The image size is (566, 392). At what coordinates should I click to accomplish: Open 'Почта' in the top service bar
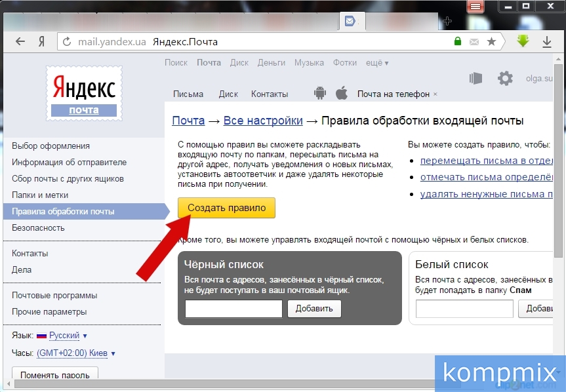click(209, 63)
